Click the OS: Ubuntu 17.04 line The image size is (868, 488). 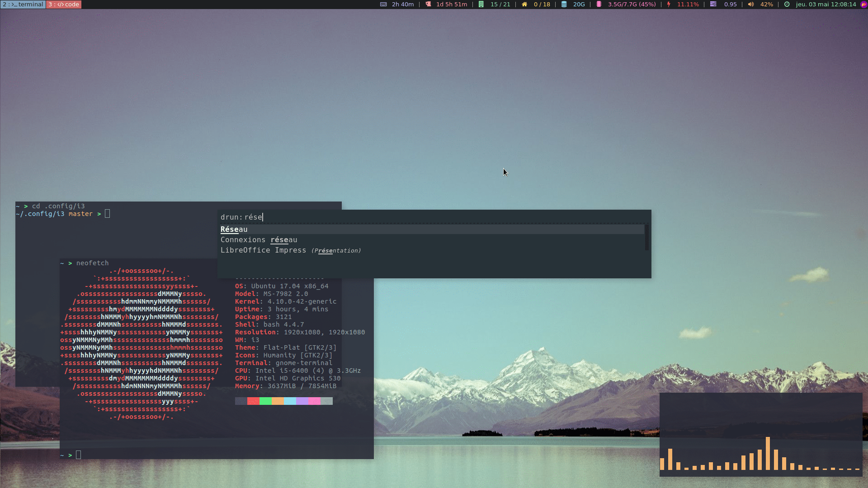tap(282, 286)
